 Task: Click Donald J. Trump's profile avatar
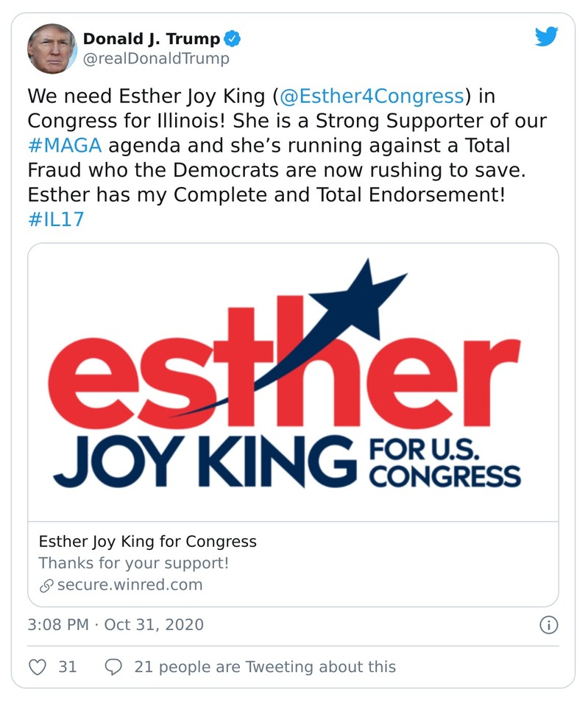click(x=52, y=48)
